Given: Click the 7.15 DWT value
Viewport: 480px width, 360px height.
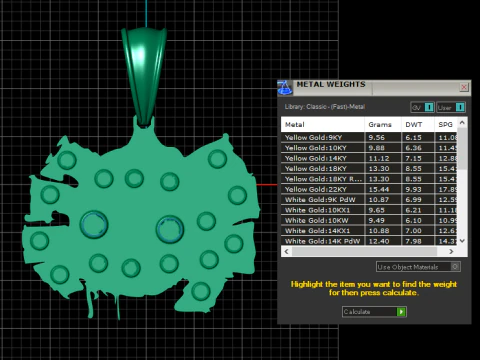Looking at the screenshot, I should pos(413,158).
